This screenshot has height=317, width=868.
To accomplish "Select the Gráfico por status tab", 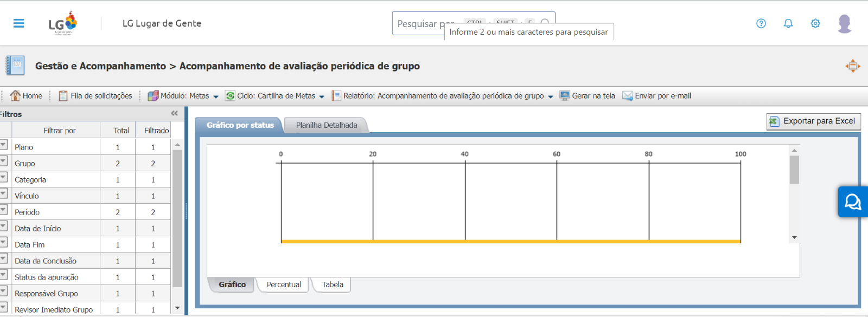I will (240, 125).
